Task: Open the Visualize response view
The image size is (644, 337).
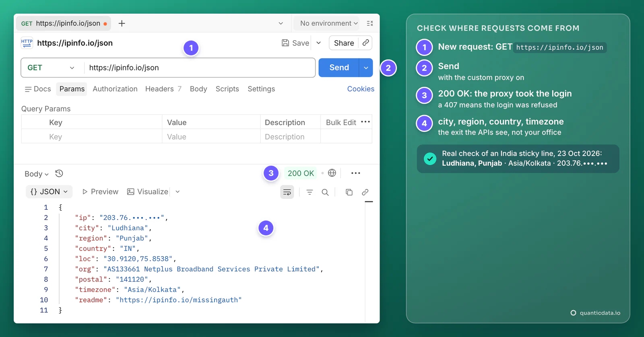Action: (x=148, y=192)
